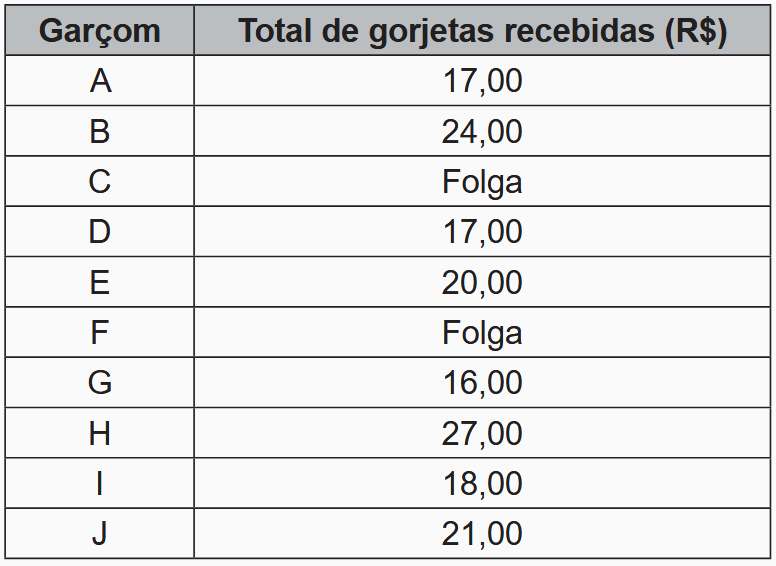776x566 pixels.
Task: Click the waiter E cell
Action: click(99, 283)
